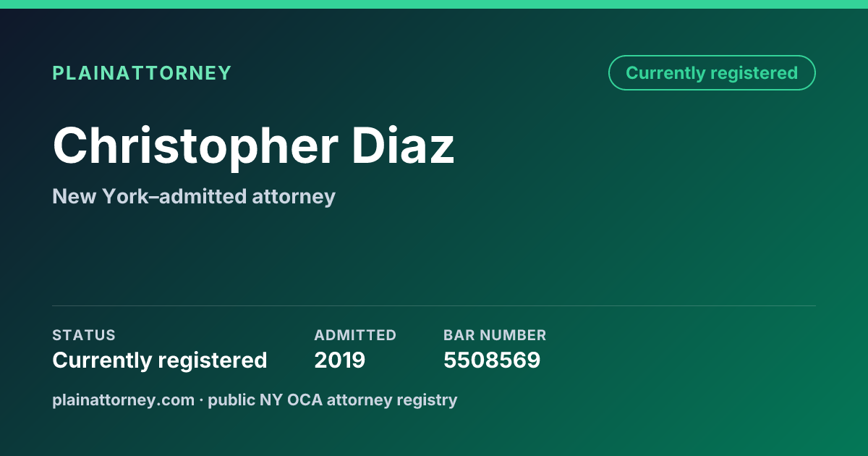868x456 pixels.
Task: Open the plainattorney.com footer link
Action: (124, 400)
